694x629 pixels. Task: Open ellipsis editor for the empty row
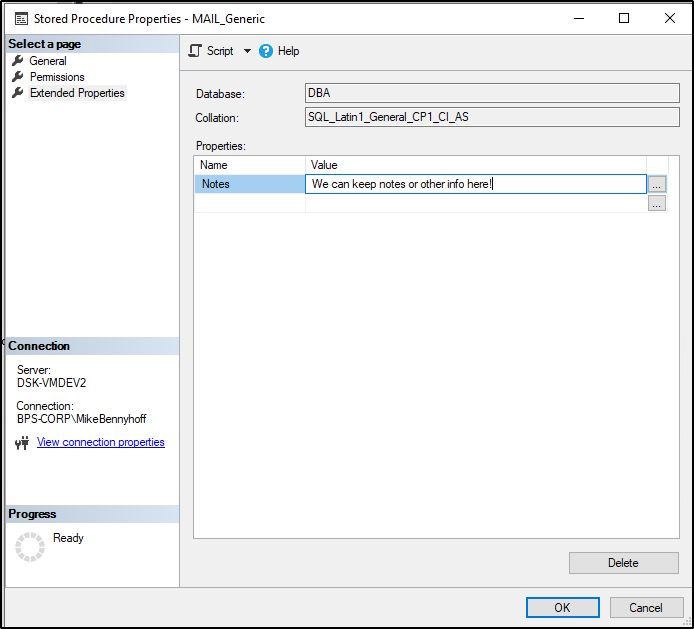[657, 203]
